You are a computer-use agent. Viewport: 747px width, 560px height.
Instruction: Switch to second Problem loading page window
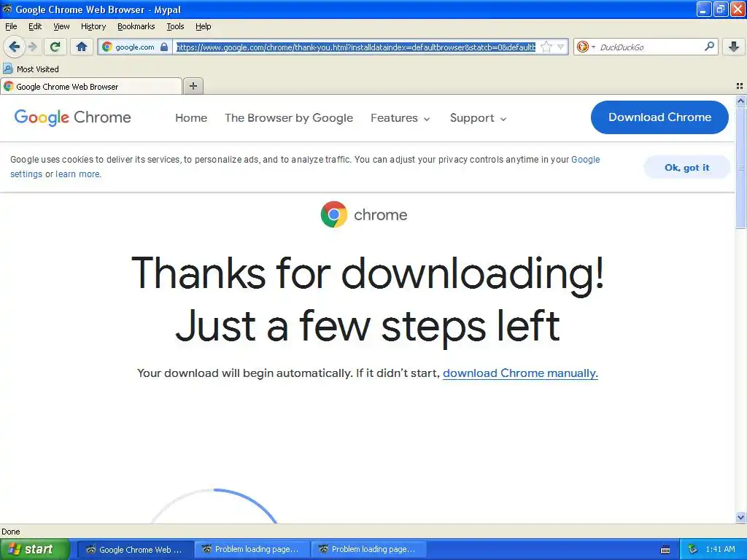point(368,549)
